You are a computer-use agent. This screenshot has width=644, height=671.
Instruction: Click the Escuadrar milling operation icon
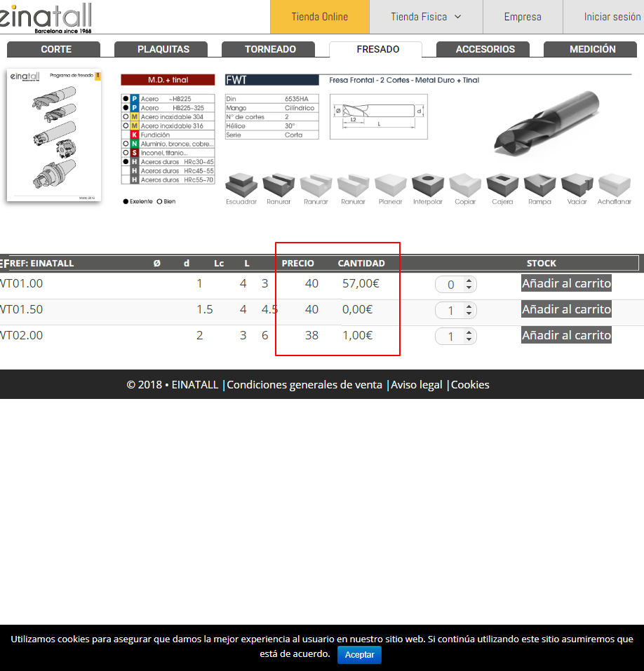click(241, 185)
